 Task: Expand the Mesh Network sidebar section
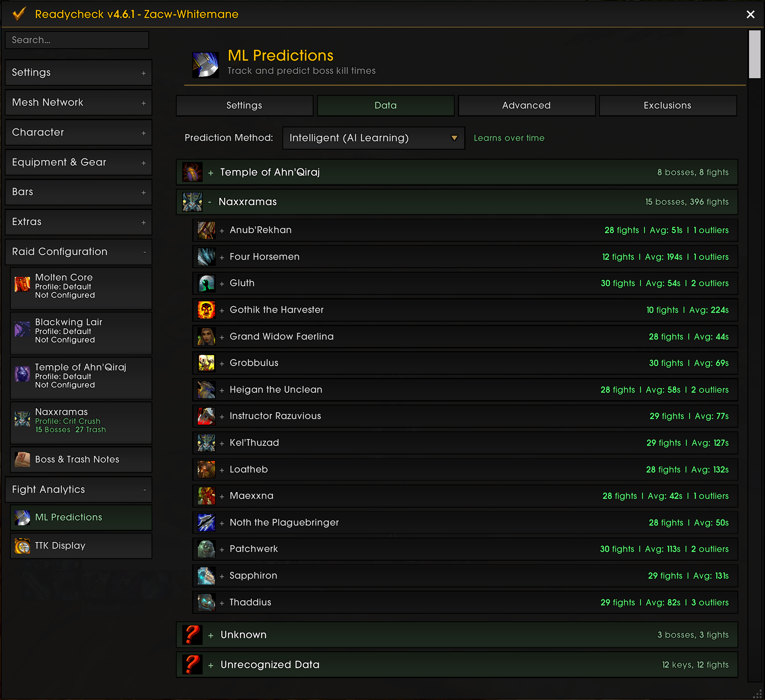(79, 103)
